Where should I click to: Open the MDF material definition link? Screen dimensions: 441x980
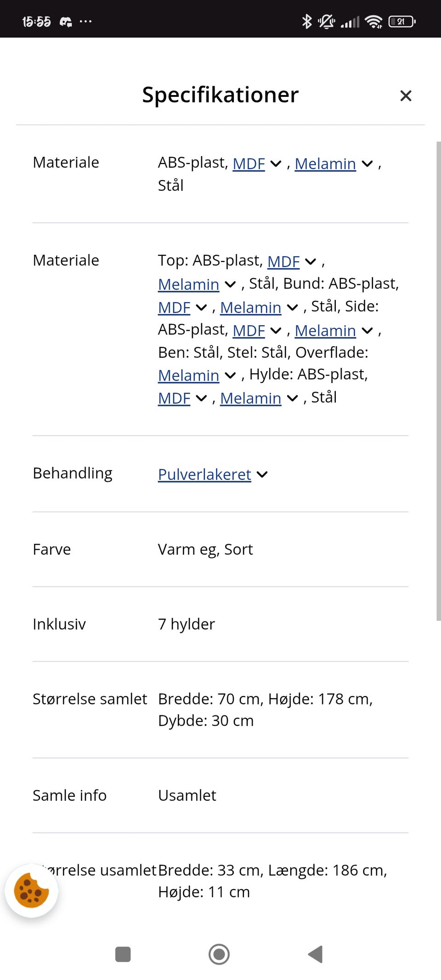(x=249, y=163)
